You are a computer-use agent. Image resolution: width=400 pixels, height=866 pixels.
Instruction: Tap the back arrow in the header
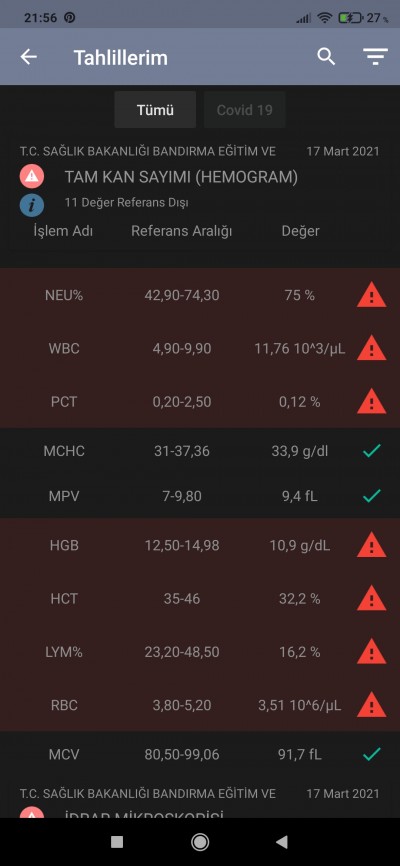[29, 57]
